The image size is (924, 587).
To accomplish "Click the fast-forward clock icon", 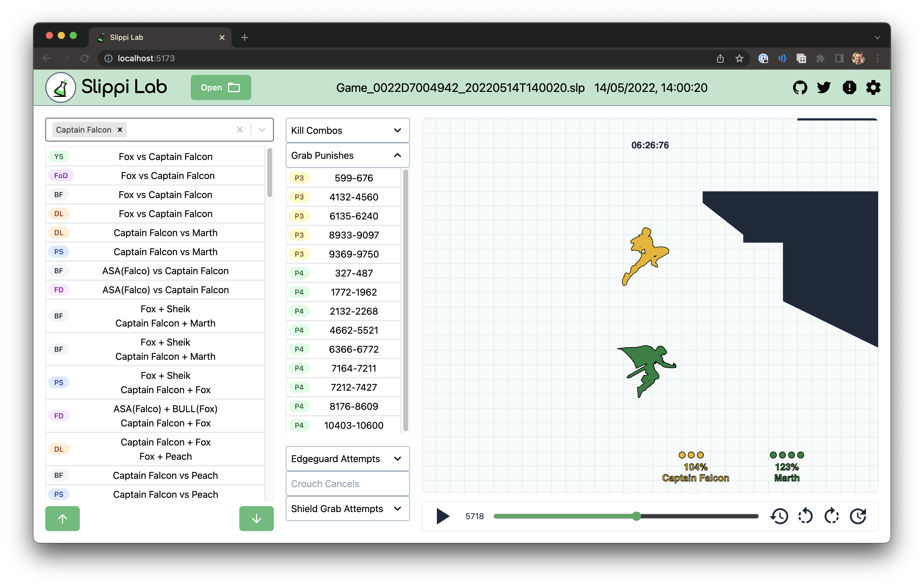I will tap(858, 516).
